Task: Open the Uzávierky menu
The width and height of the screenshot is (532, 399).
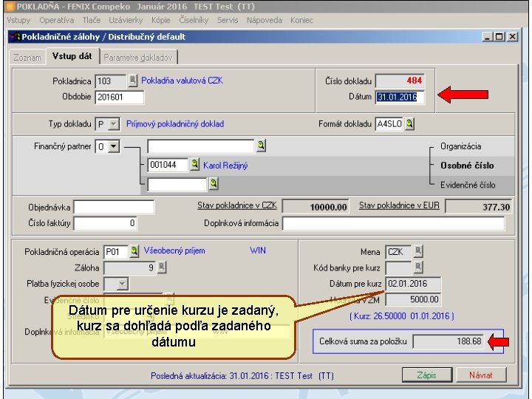Action: click(126, 21)
